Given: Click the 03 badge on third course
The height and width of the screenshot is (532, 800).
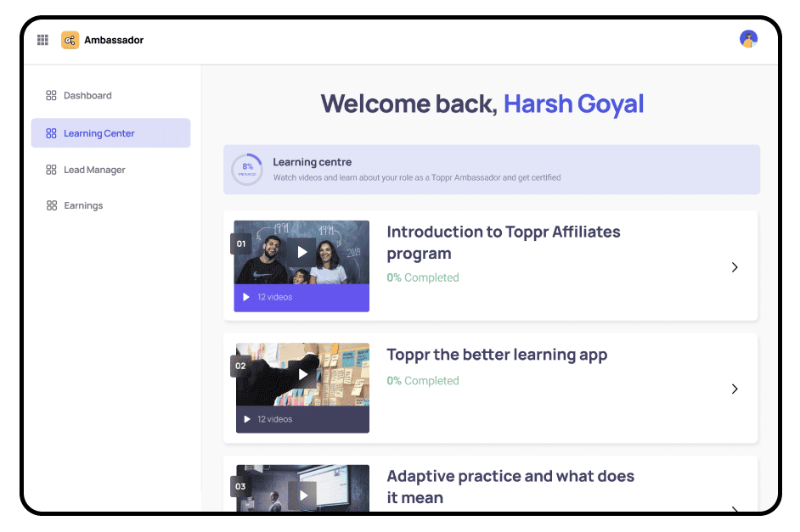Looking at the screenshot, I should coord(241,486).
